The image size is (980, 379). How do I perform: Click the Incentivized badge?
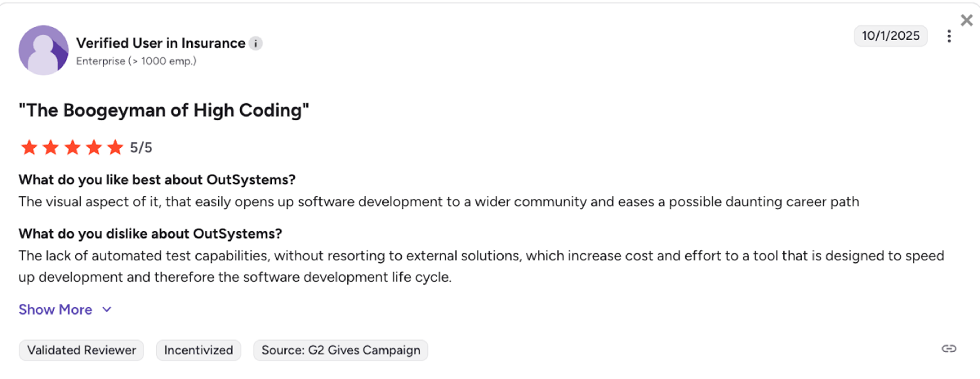point(198,350)
